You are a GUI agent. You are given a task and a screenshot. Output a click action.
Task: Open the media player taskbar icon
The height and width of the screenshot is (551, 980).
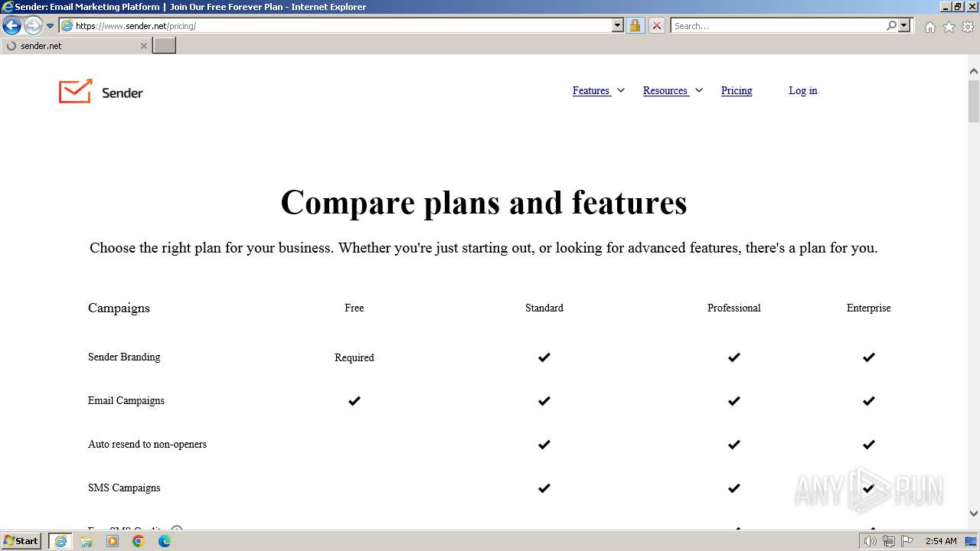point(113,541)
